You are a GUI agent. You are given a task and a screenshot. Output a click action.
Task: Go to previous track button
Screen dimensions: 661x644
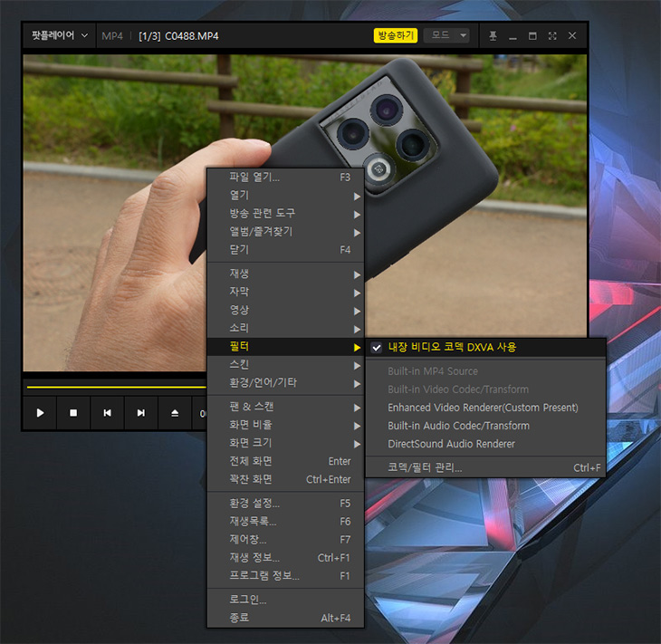tap(107, 413)
